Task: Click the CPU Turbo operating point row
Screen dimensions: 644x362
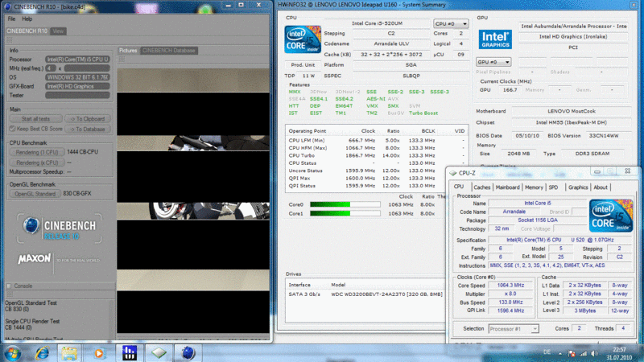Action: (376, 155)
